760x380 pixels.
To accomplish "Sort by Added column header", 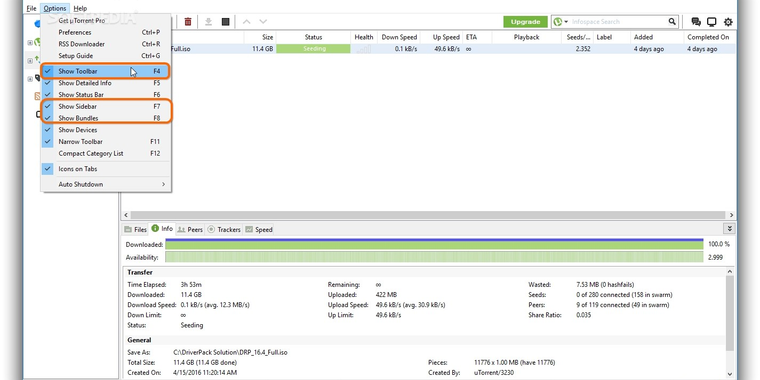I will 656,37.
